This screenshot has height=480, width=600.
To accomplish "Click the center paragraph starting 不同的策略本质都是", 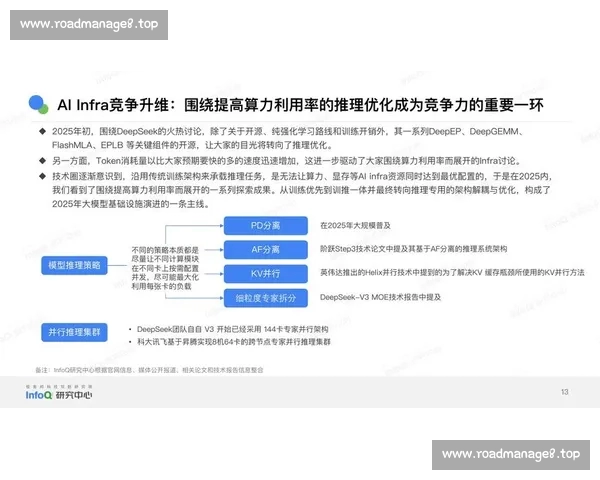I will (165, 268).
